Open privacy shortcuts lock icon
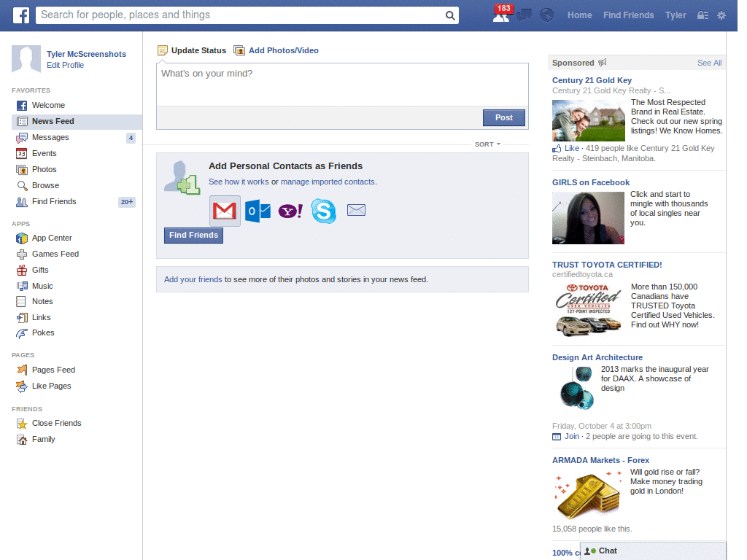This screenshot has height=560, width=747. tap(703, 15)
